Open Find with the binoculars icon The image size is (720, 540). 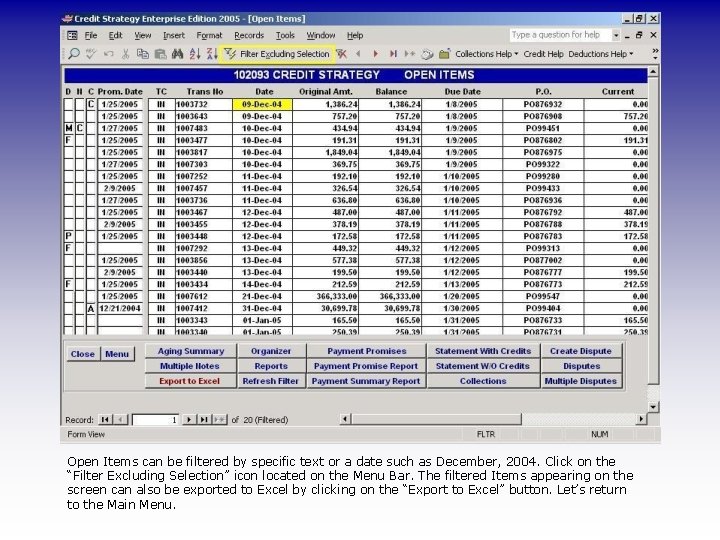click(177, 54)
